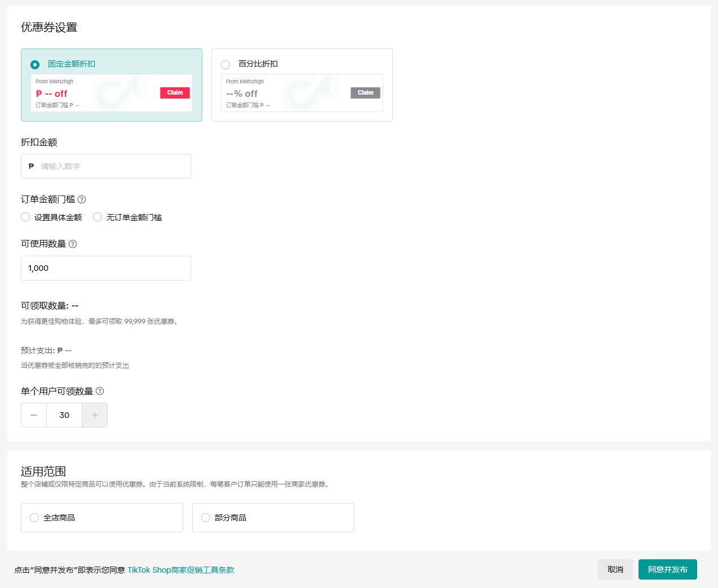Increase per-user quantity with plus button
The width and height of the screenshot is (718, 588).
coord(95,415)
